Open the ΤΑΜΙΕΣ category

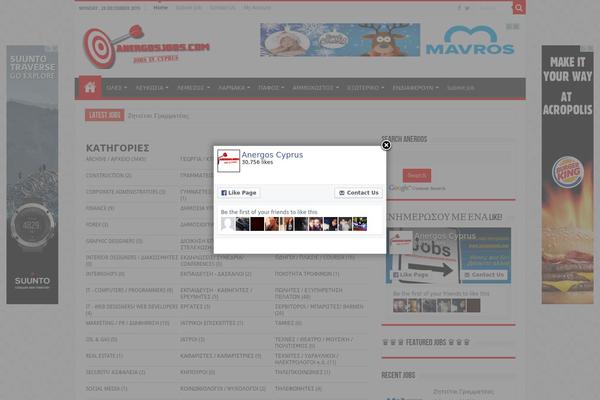288,323
